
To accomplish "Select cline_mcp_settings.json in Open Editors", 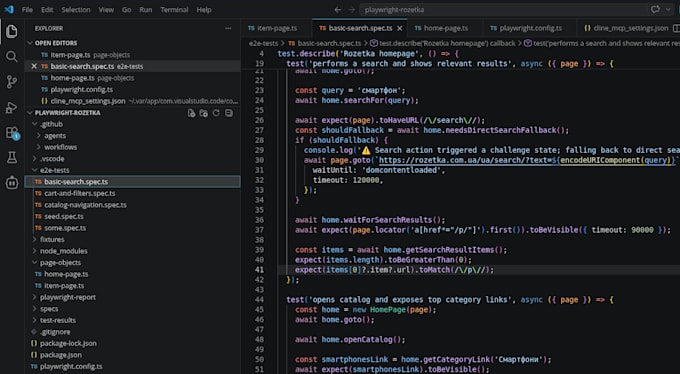I will [x=88, y=101].
